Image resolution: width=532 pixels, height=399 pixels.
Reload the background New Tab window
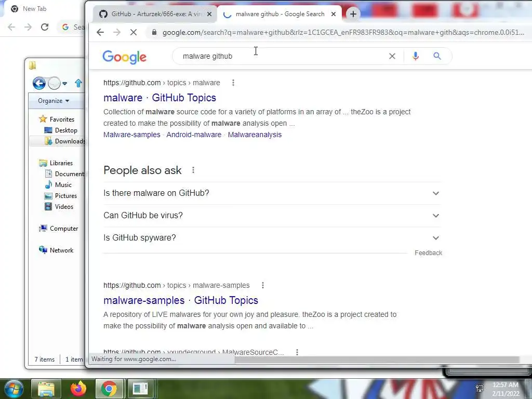(x=45, y=27)
